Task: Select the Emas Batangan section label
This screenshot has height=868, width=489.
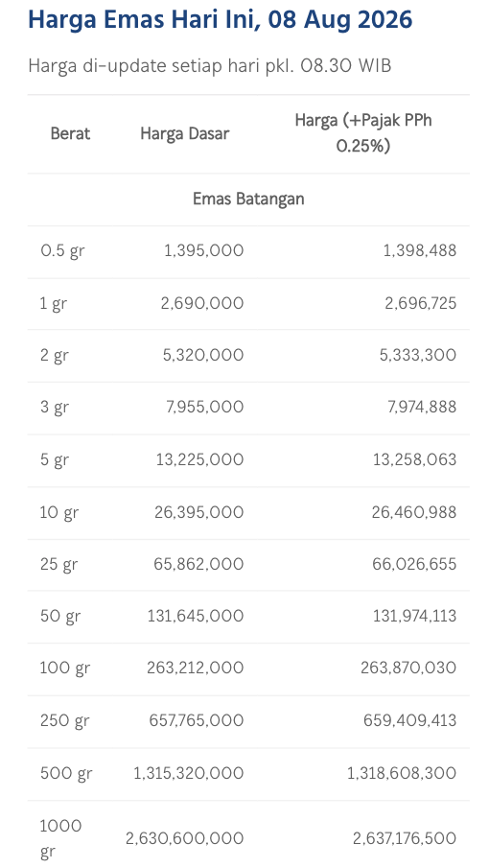Action: coord(248,199)
